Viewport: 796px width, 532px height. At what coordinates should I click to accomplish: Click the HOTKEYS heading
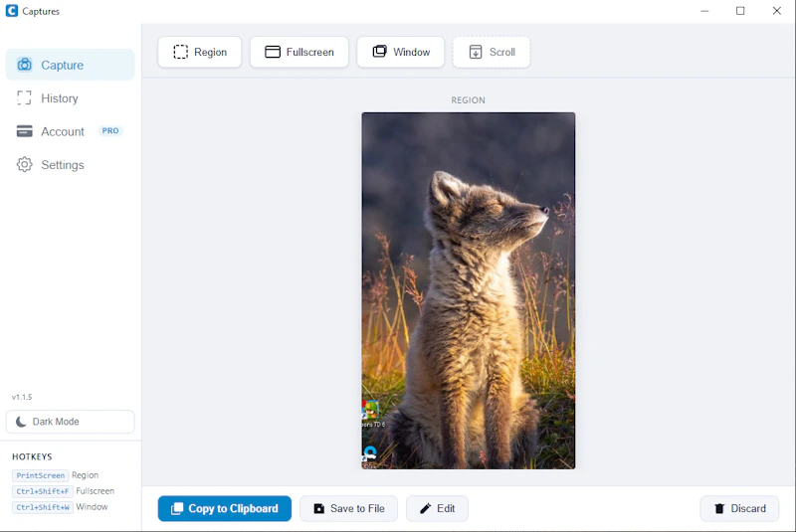pos(32,456)
